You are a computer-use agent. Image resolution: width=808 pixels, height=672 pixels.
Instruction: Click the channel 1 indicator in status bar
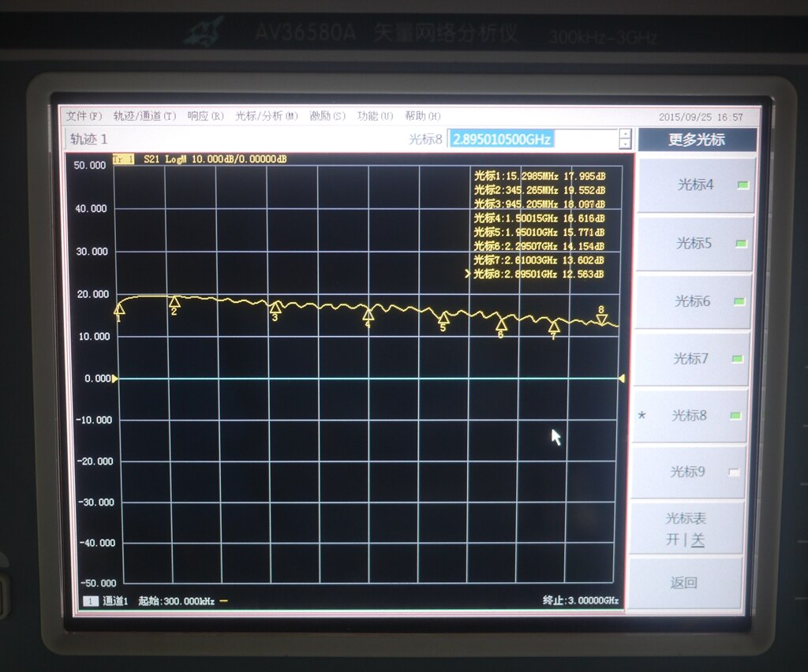coord(89,600)
